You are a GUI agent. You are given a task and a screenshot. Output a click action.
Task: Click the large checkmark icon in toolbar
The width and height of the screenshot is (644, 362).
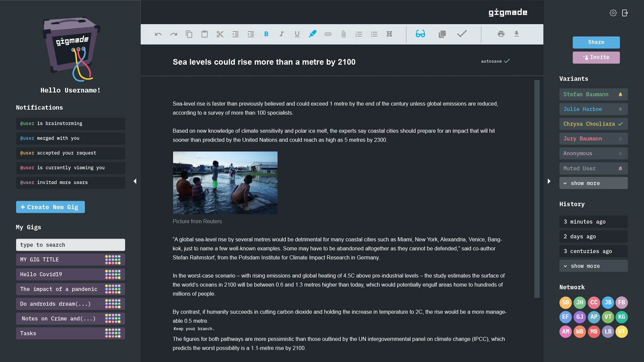[462, 34]
